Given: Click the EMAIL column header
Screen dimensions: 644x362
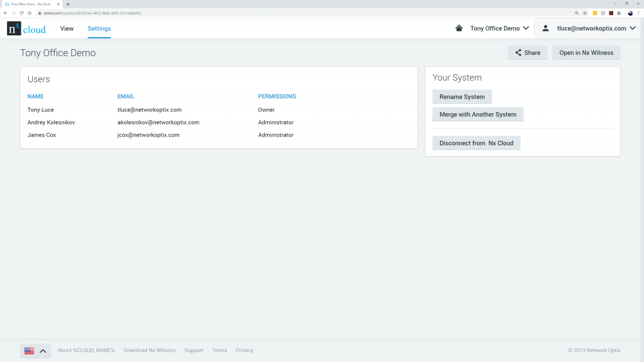Looking at the screenshot, I should click(x=126, y=96).
